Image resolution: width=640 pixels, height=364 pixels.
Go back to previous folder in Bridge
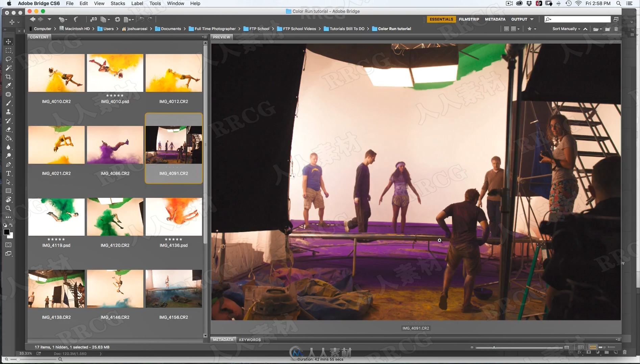(32, 19)
